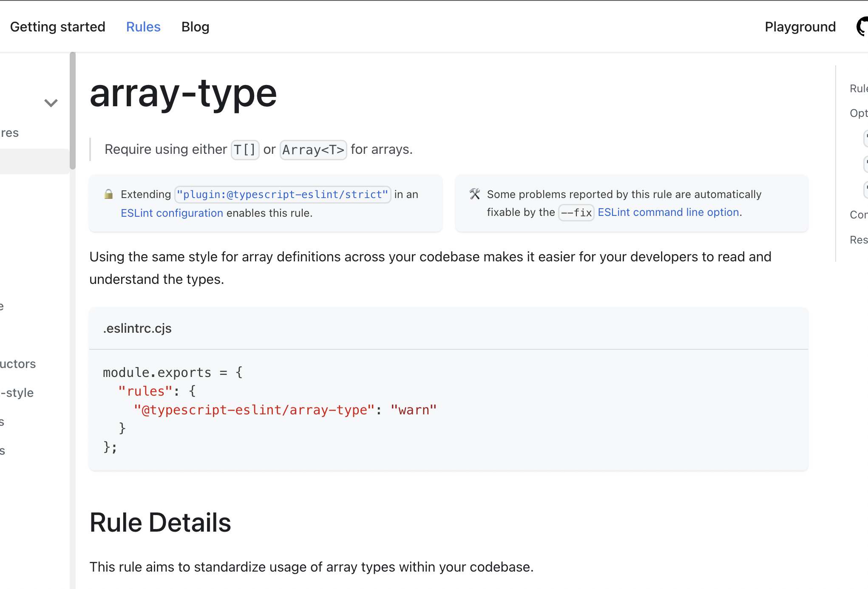Open the ESLint command line option link

[668, 212]
